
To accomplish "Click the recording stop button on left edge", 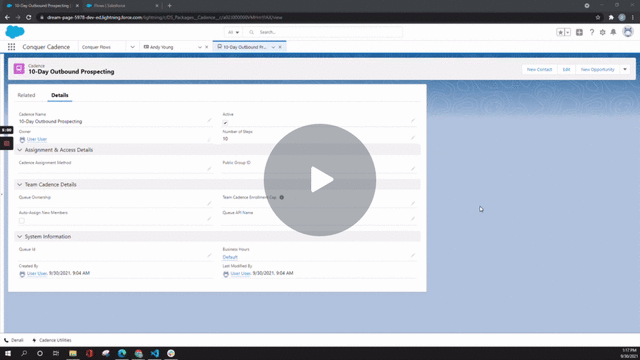I will coord(7,143).
